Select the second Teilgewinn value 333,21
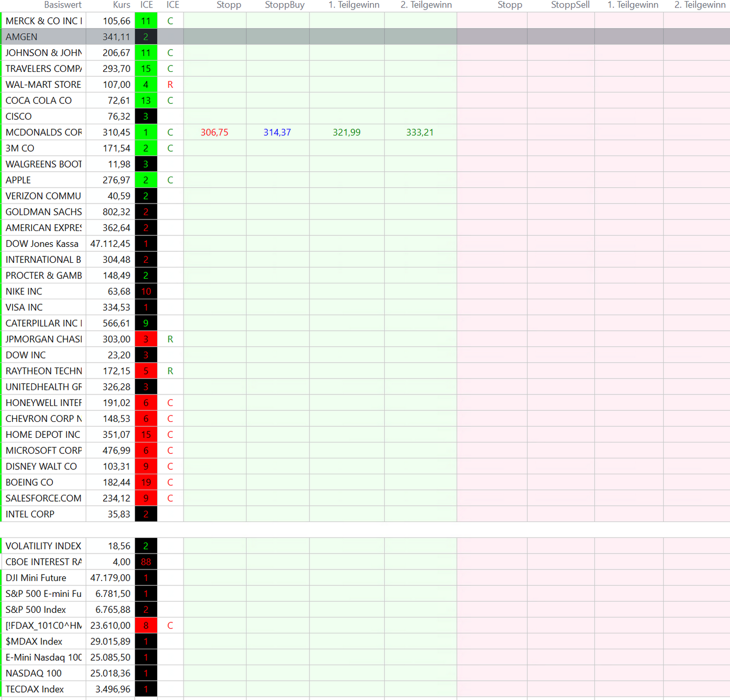730x700 pixels. click(x=419, y=133)
